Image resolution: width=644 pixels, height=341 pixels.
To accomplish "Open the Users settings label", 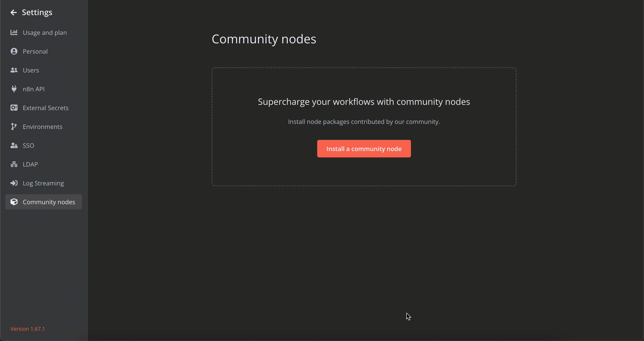I will pyautogui.click(x=31, y=70).
